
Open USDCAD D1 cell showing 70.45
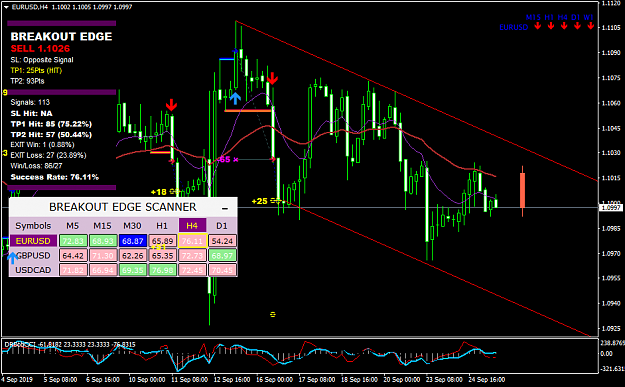pyautogui.click(x=222, y=270)
